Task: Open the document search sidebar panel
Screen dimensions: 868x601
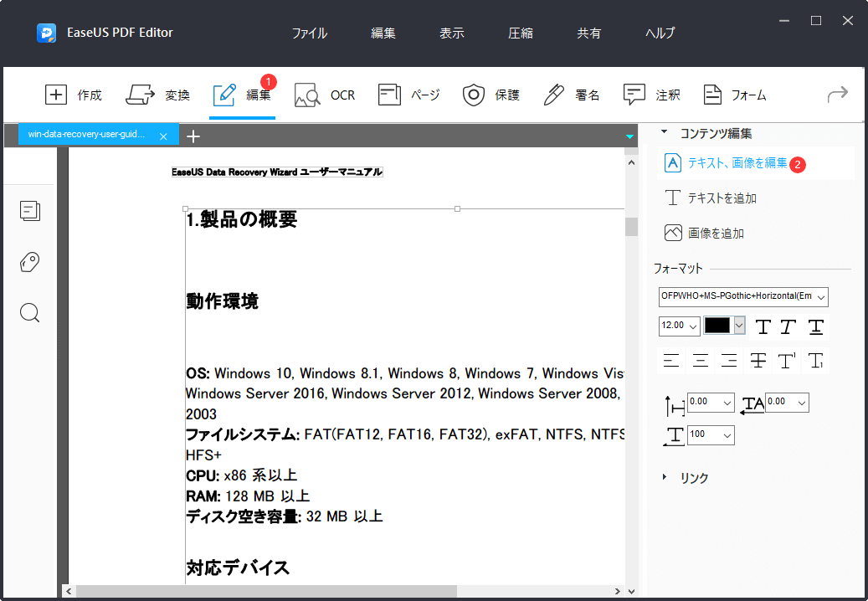Action: [x=29, y=312]
